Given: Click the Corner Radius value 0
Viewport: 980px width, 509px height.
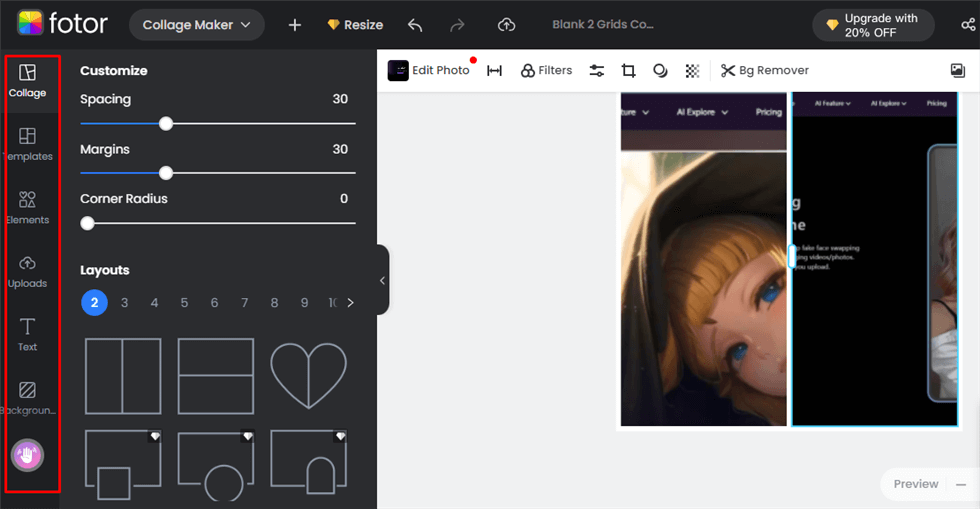Looking at the screenshot, I should [x=344, y=198].
